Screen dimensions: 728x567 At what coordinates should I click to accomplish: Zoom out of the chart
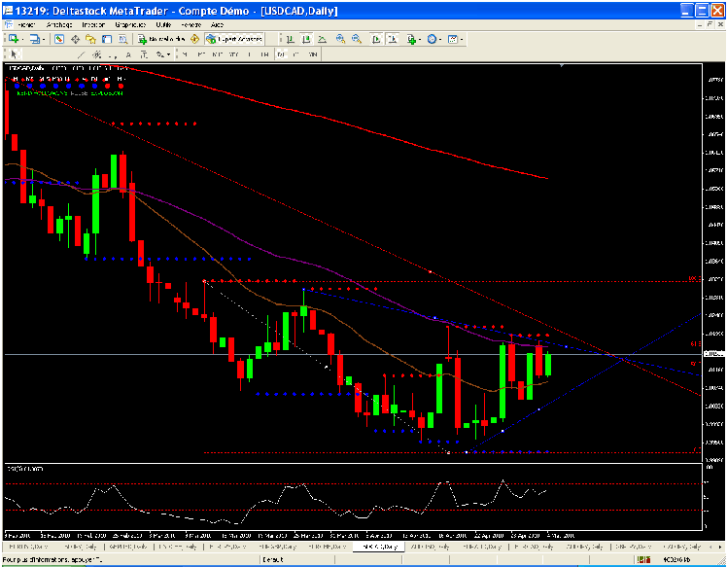[x=357, y=39]
